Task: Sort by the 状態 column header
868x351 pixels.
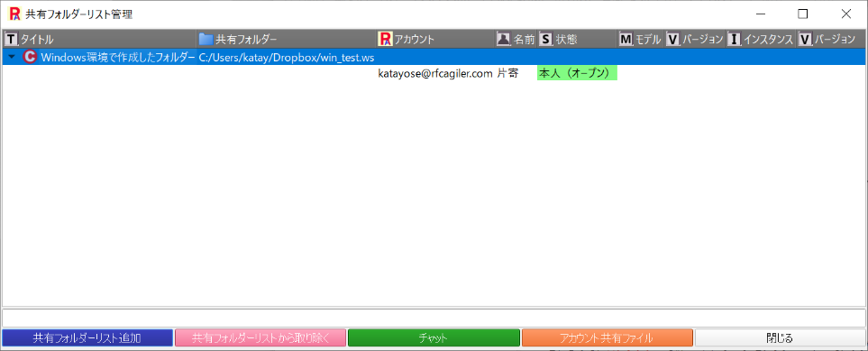Action: [x=577, y=40]
